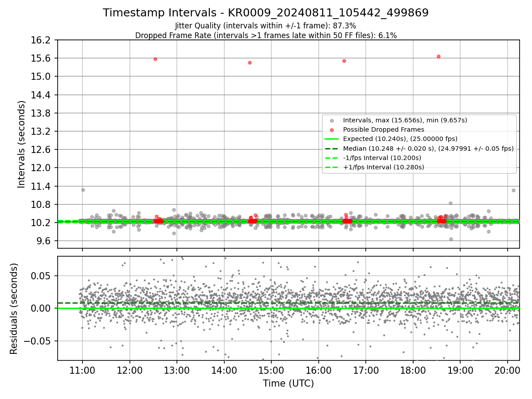
Task: Select the Jitter Quality 87.3% subtitle line
Action: [266, 26]
